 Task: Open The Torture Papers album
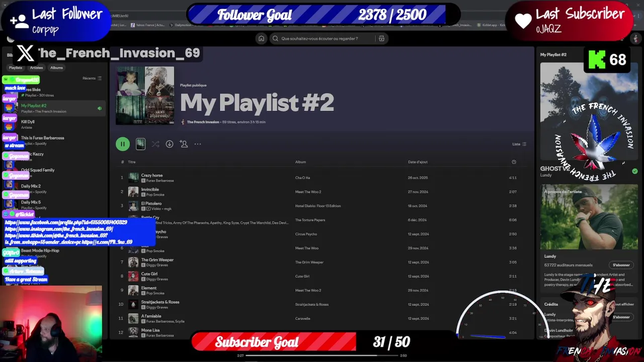point(310,220)
